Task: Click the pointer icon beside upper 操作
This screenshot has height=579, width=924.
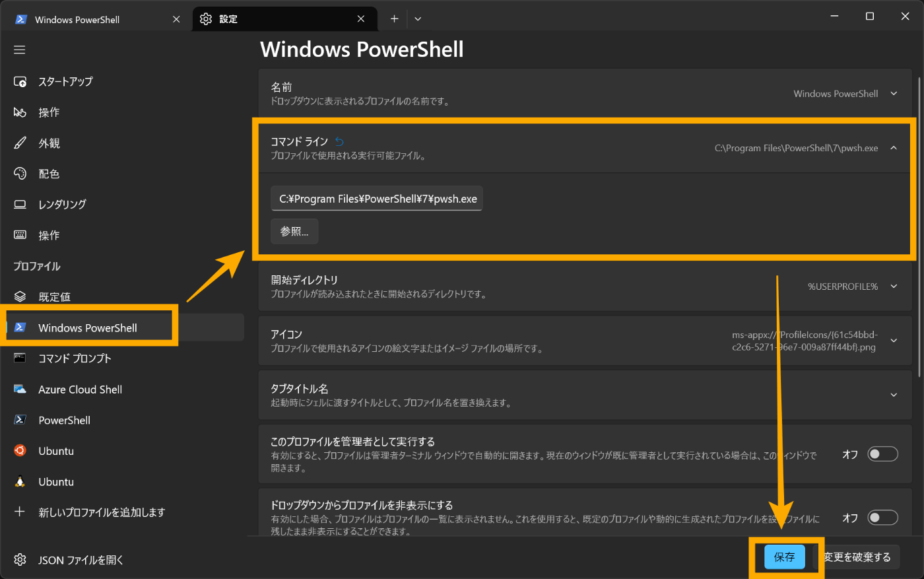Action: [20, 112]
